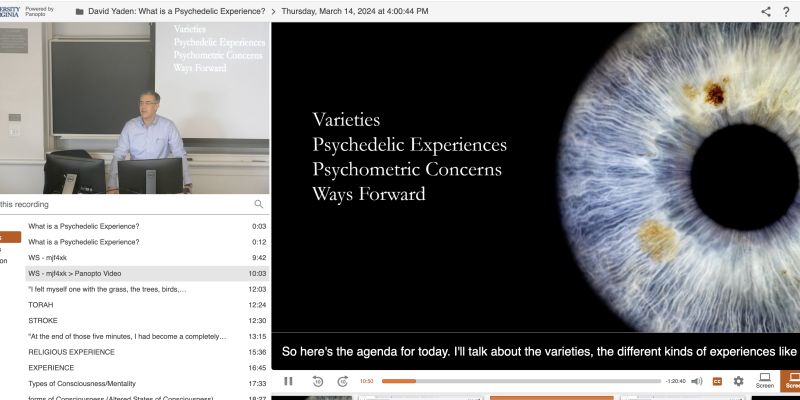
Task: Open the share icon
Action: [766, 11]
